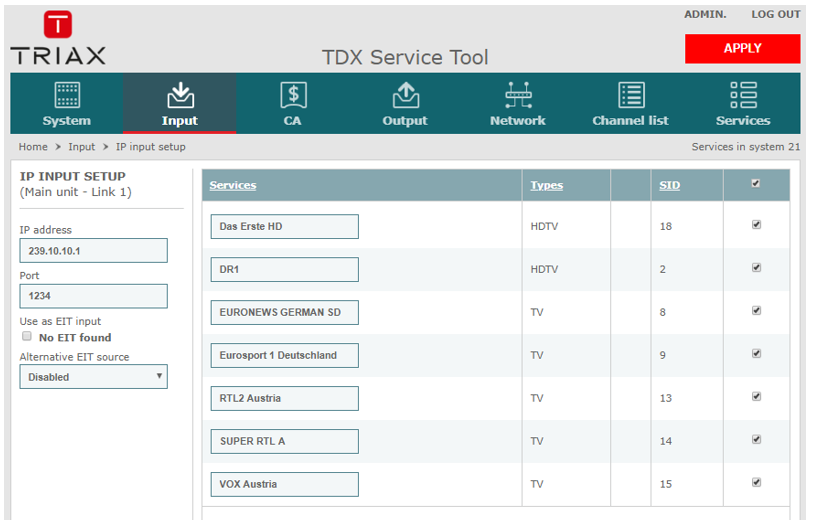
Task: Open the Output upload icon
Action: [405, 95]
